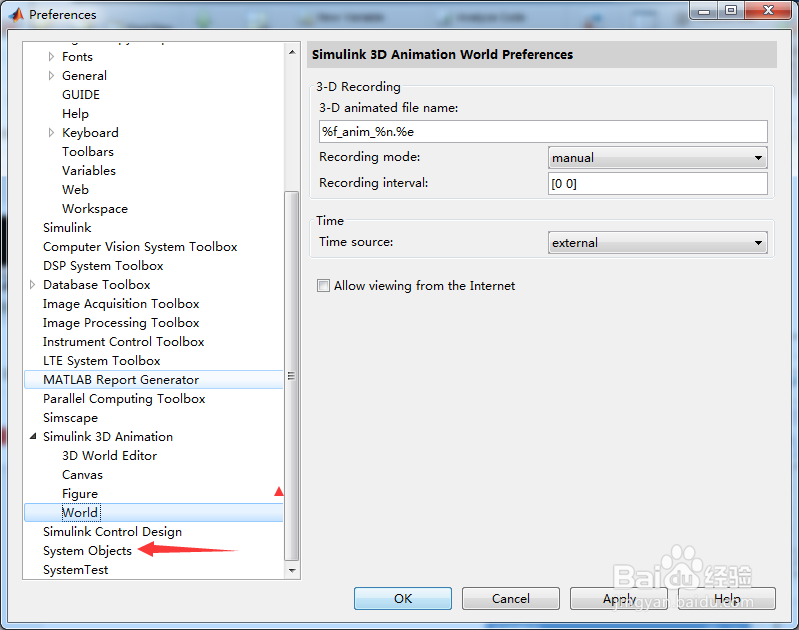Select Simscape in the tree

[70, 417]
